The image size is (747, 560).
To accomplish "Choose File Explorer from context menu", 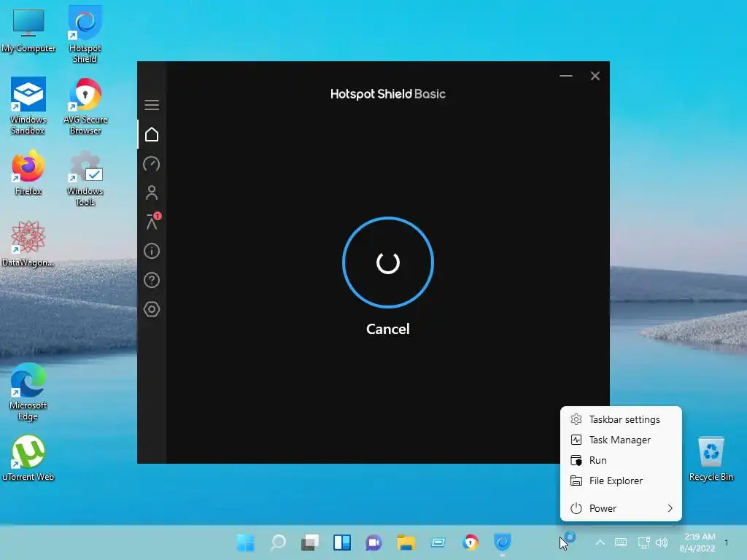I will (x=621, y=481).
